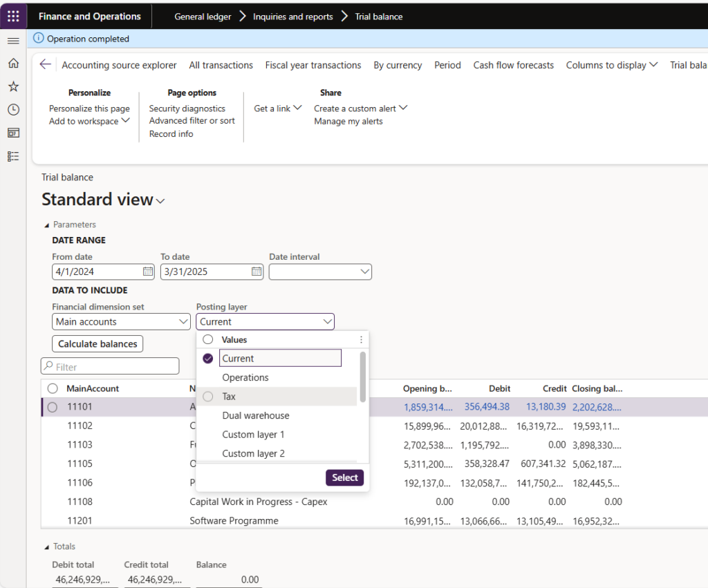
Task: Collapse the Parameters section
Action: 70,225
